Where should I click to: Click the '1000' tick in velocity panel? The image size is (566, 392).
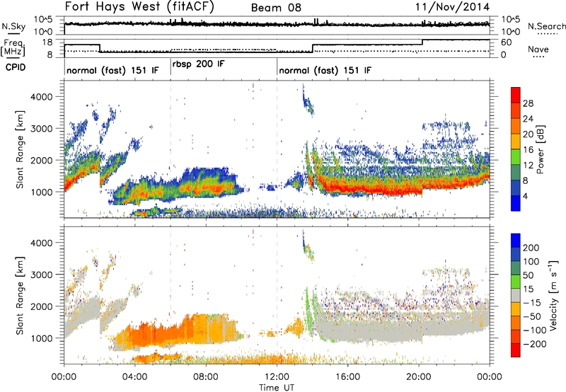(x=41, y=338)
